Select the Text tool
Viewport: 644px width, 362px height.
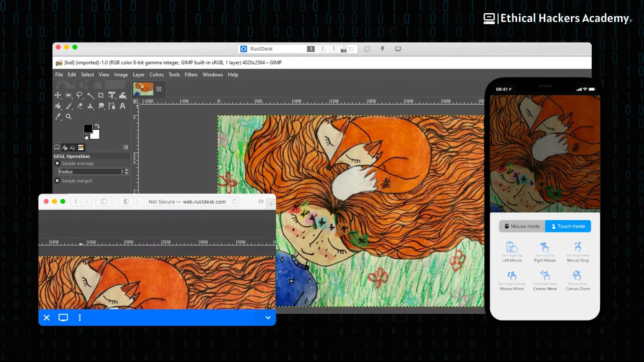(x=123, y=106)
